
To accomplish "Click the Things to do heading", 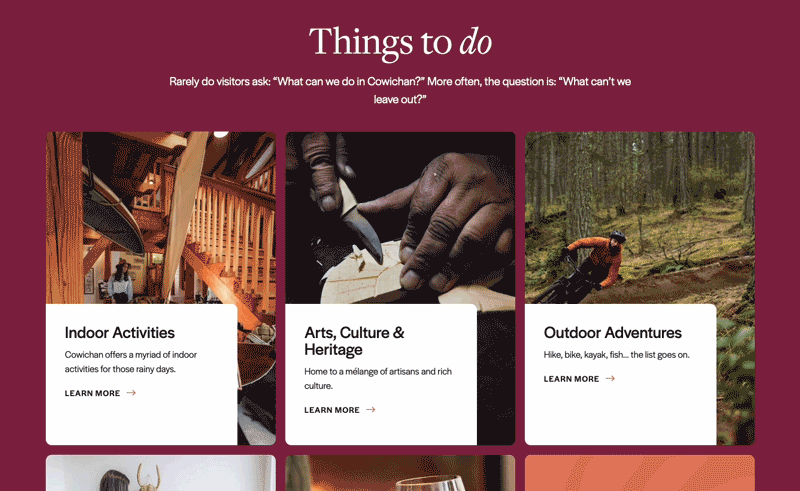I will tap(400, 42).
